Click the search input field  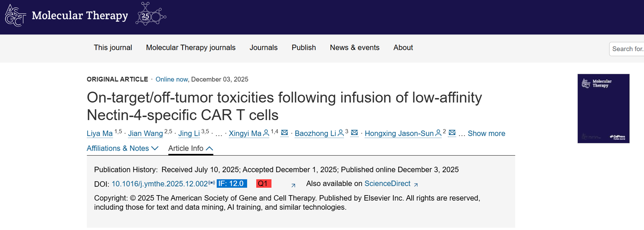628,49
